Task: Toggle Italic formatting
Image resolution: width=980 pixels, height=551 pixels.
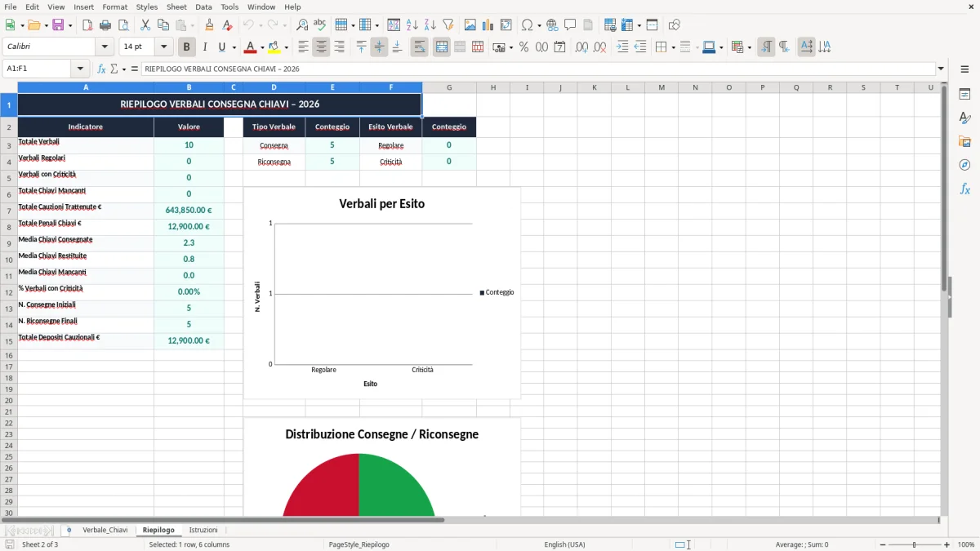Action: coord(205,47)
